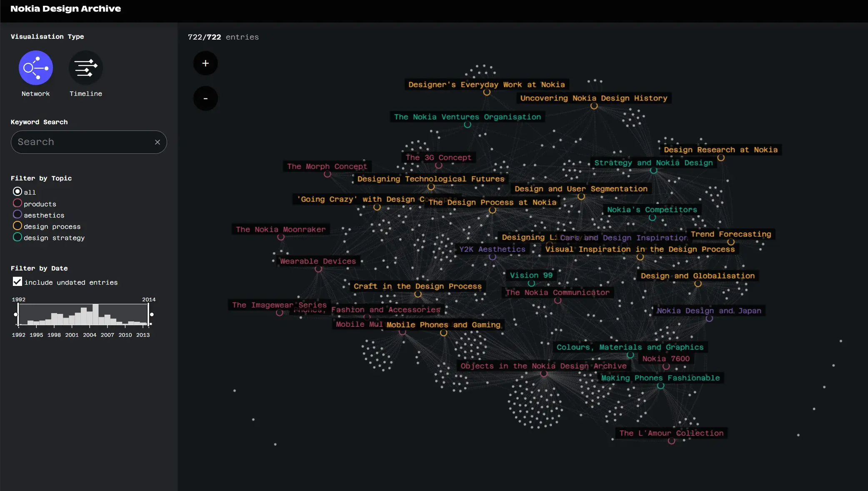
Task: Click circle node under The Nokia Moonraker
Action: [x=281, y=237]
